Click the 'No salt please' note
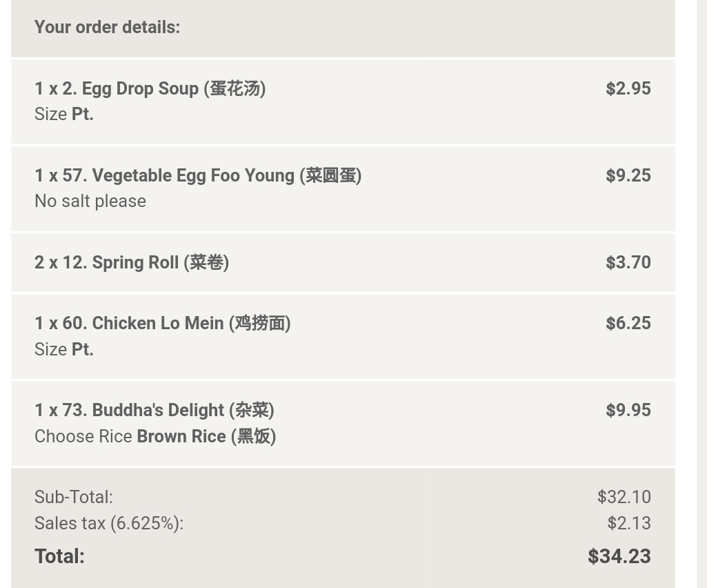 (x=90, y=202)
